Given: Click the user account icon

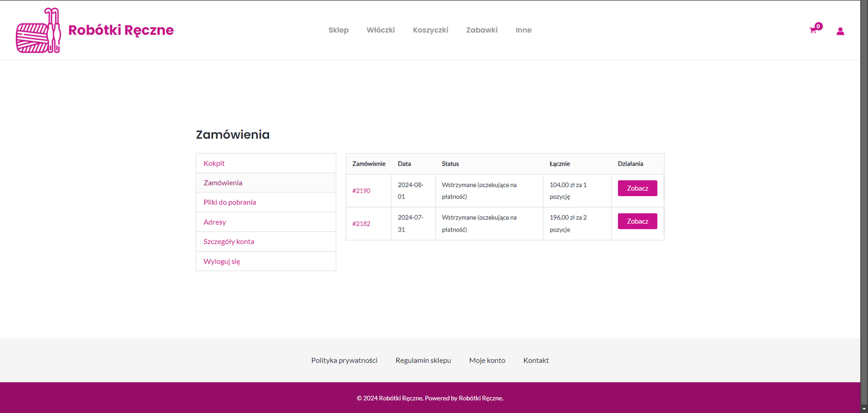Looking at the screenshot, I should click(840, 31).
